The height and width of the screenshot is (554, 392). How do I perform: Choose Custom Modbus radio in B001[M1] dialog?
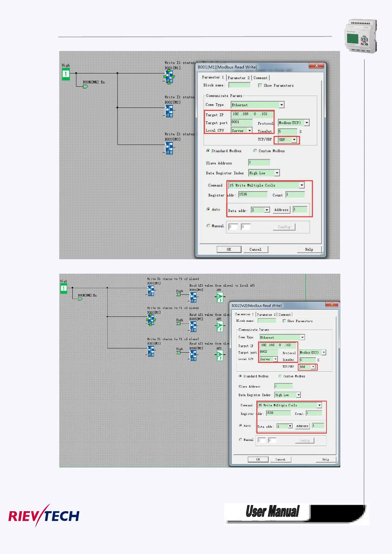click(255, 151)
